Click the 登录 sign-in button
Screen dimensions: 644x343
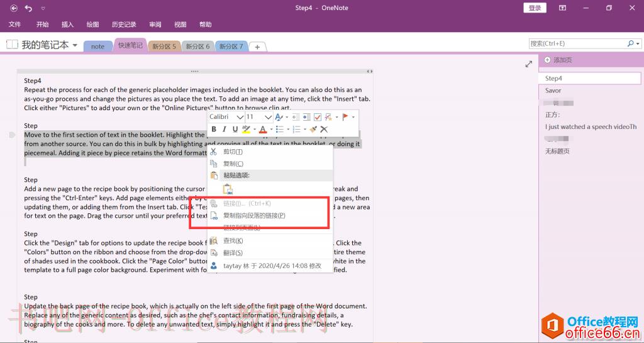[x=535, y=8]
